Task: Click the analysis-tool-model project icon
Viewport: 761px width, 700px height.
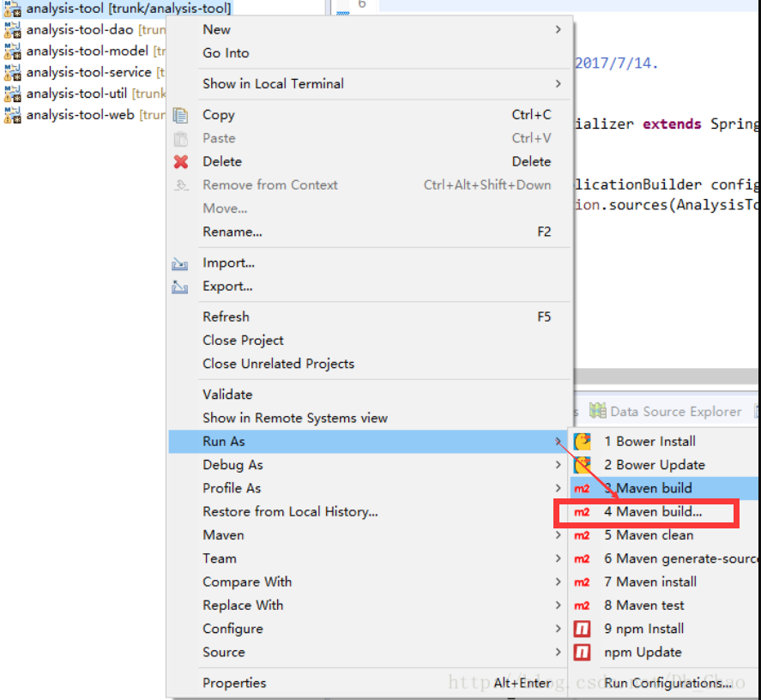Action: point(13,51)
